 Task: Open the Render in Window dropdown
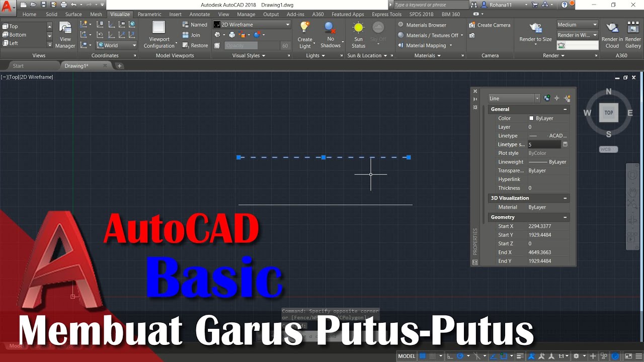click(x=577, y=35)
